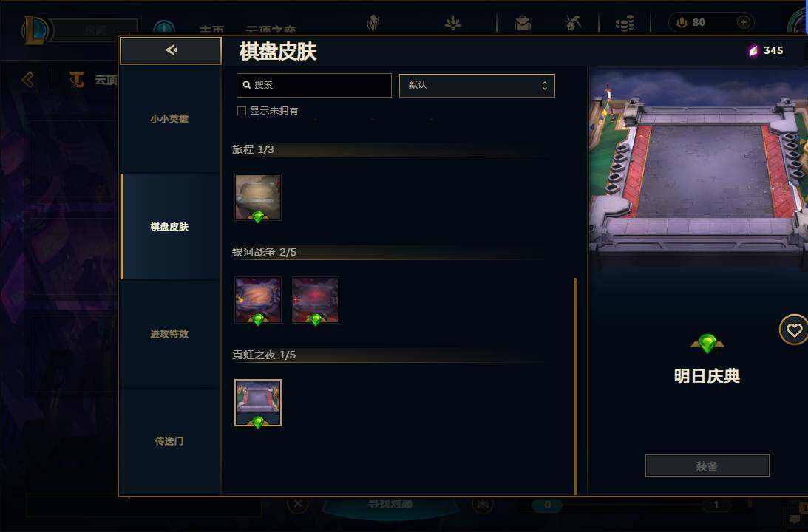Switch to the 小小英雄 tab
The image size is (808, 532).
(169, 119)
